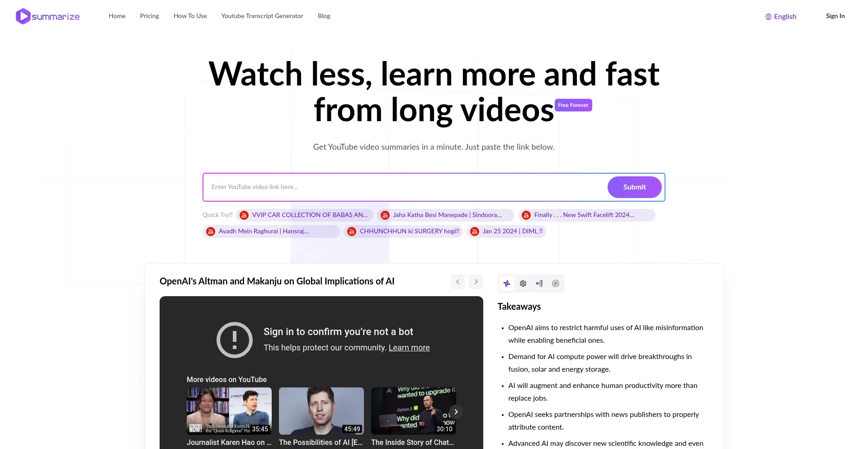Image resolution: width=868 pixels, height=449 pixels.
Task: Go to How To Use
Action: click(x=190, y=16)
